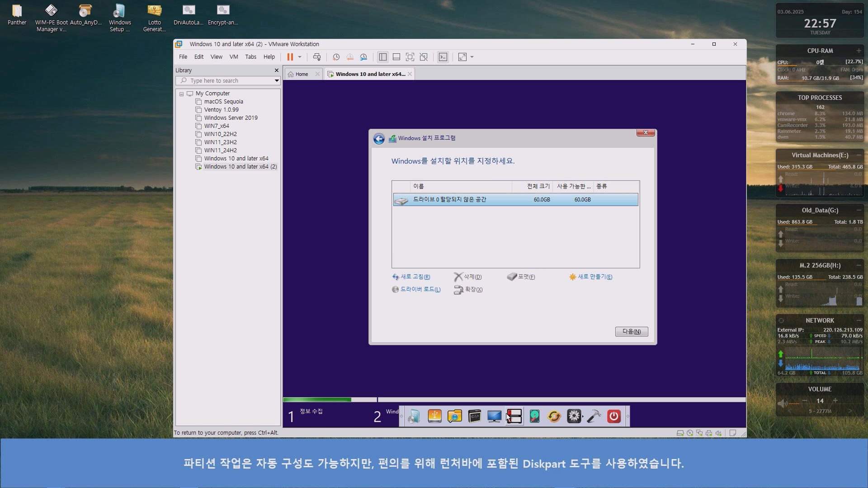Open dropdown arrow next to pause button
The image size is (868, 488).
[299, 57]
